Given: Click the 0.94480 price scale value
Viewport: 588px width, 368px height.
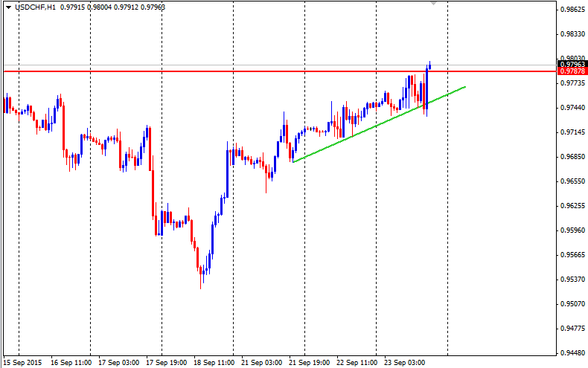Looking at the screenshot, I should point(572,353).
